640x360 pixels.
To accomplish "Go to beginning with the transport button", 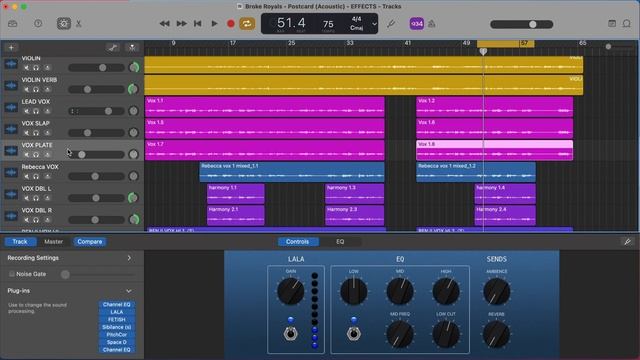I will [198, 24].
